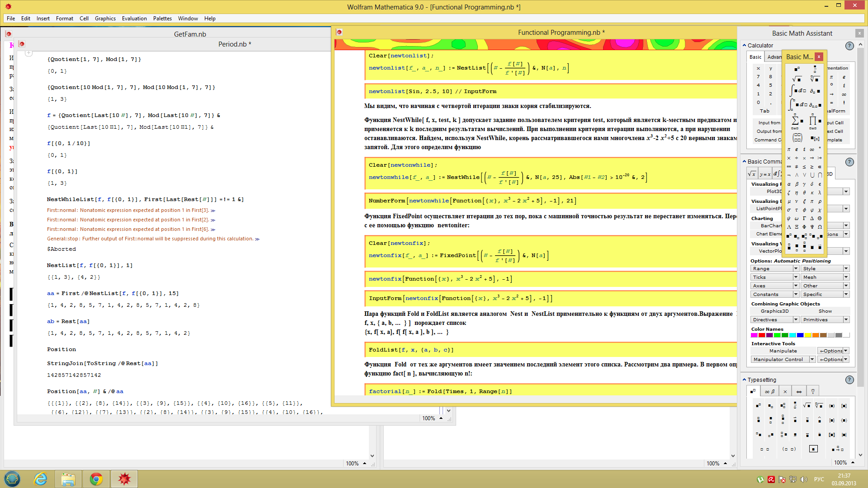Switch to Greek symbols Typesetting tab

tap(769, 391)
